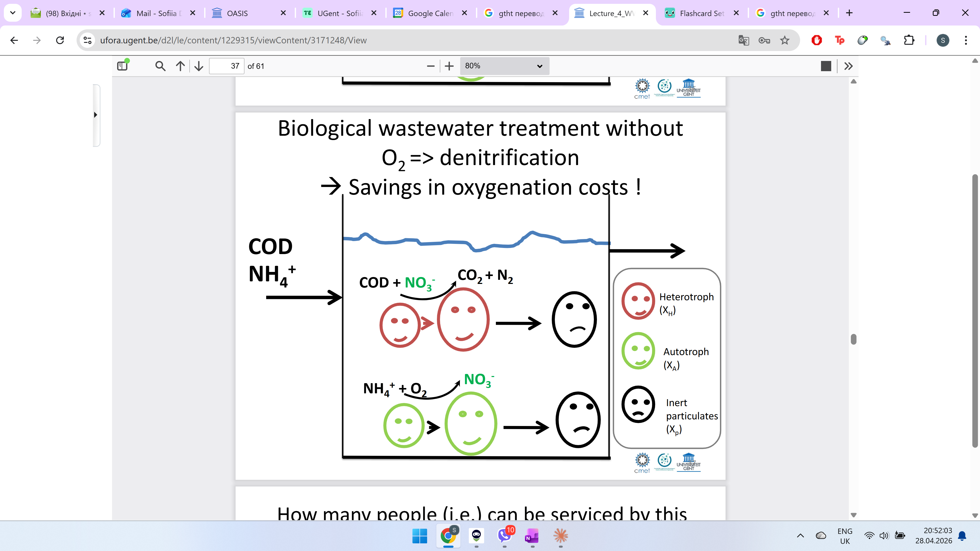Image resolution: width=980 pixels, height=551 pixels.
Task: Switch to the Google Calendar tab
Action: 430,13
